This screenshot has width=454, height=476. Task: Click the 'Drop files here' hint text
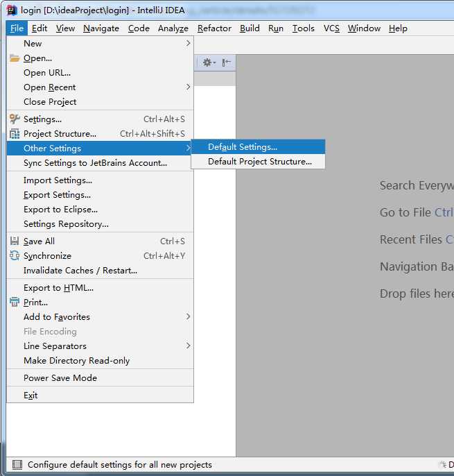[417, 294]
